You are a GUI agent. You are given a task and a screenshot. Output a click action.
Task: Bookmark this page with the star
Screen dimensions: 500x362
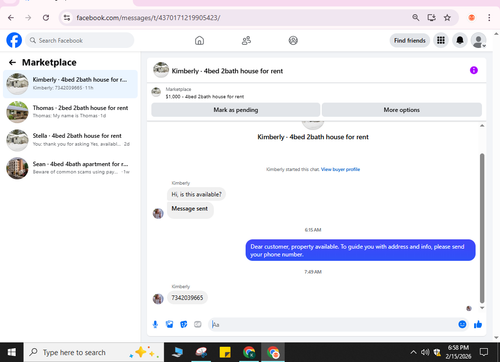tap(447, 18)
